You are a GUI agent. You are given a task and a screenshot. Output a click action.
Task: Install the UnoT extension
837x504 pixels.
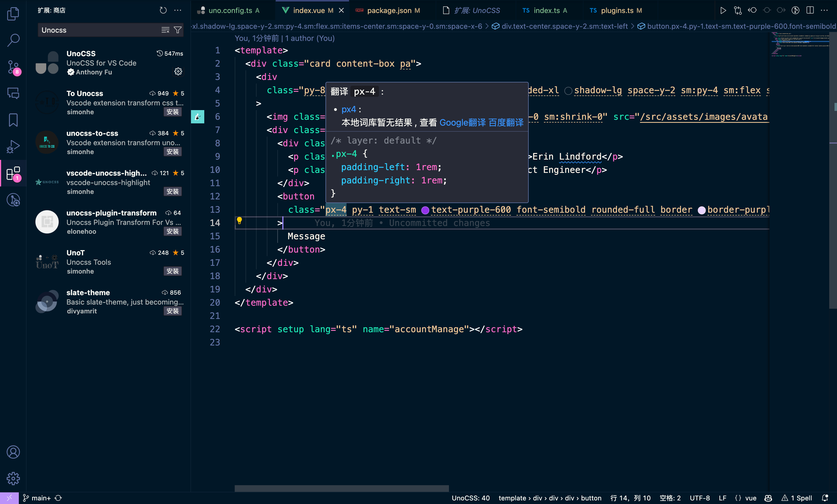172,271
